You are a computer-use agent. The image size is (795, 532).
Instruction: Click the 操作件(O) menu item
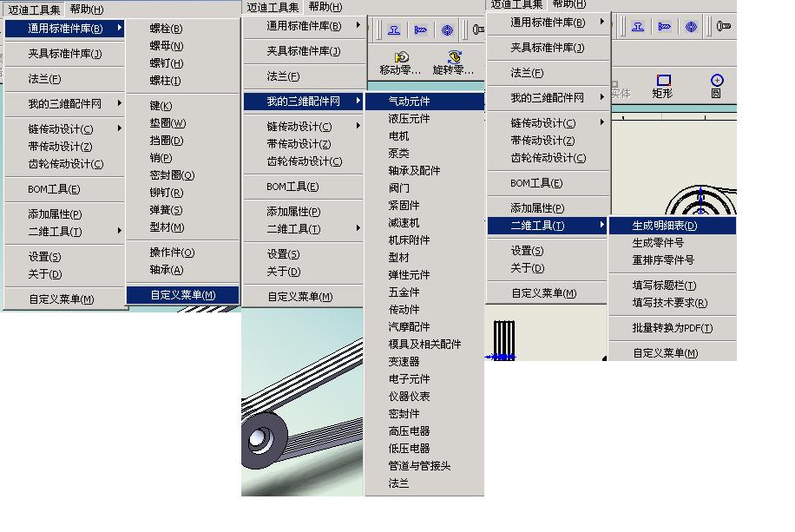point(172,252)
